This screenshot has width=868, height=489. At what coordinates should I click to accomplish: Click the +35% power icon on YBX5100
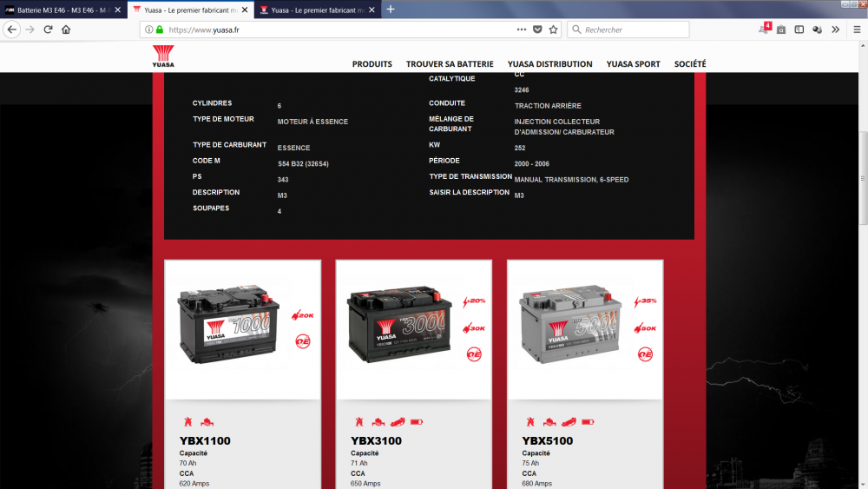pos(645,301)
